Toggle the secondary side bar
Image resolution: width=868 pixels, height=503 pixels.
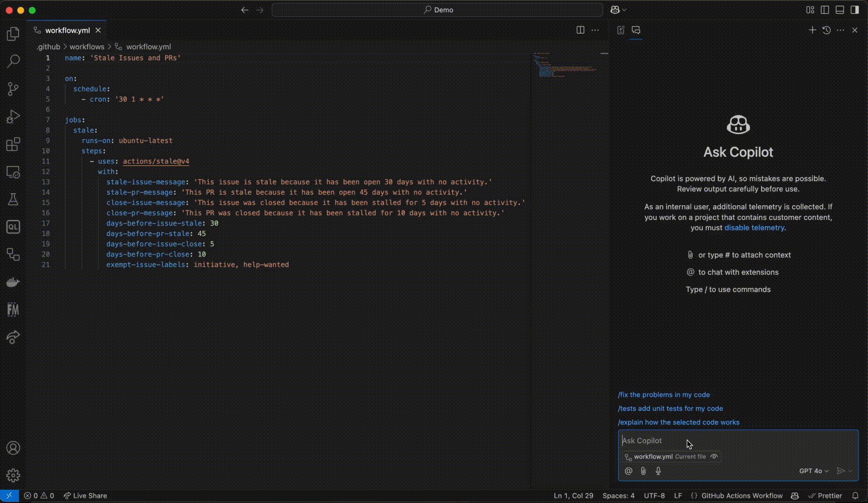click(x=855, y=10)
